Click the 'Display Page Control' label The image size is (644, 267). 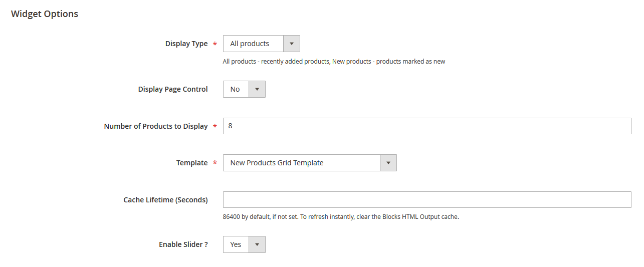(172, 89)
